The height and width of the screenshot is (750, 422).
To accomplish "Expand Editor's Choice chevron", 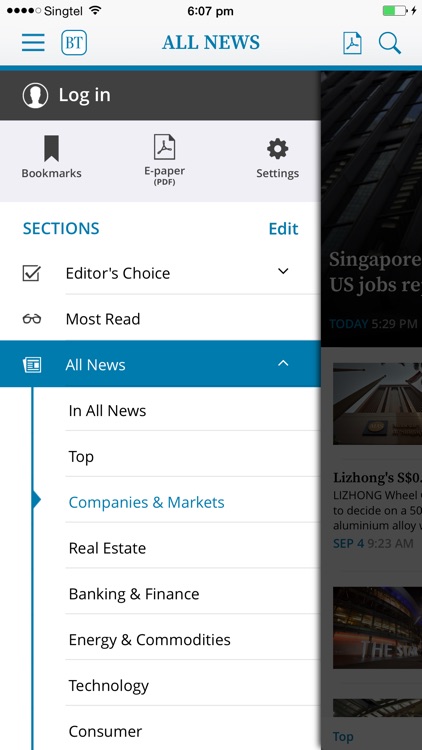I will (x=283, y=271).
